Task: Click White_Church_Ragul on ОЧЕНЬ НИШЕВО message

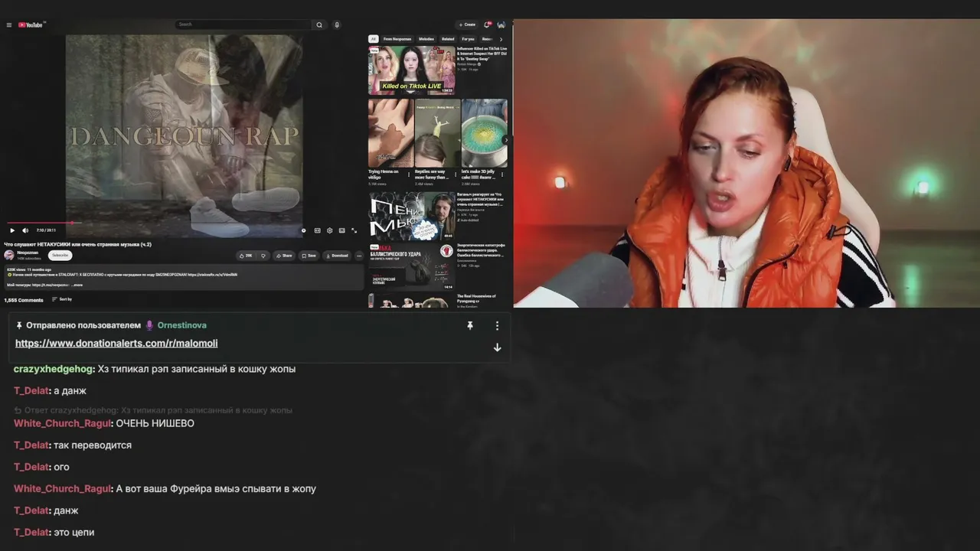Action: point(62,423)
